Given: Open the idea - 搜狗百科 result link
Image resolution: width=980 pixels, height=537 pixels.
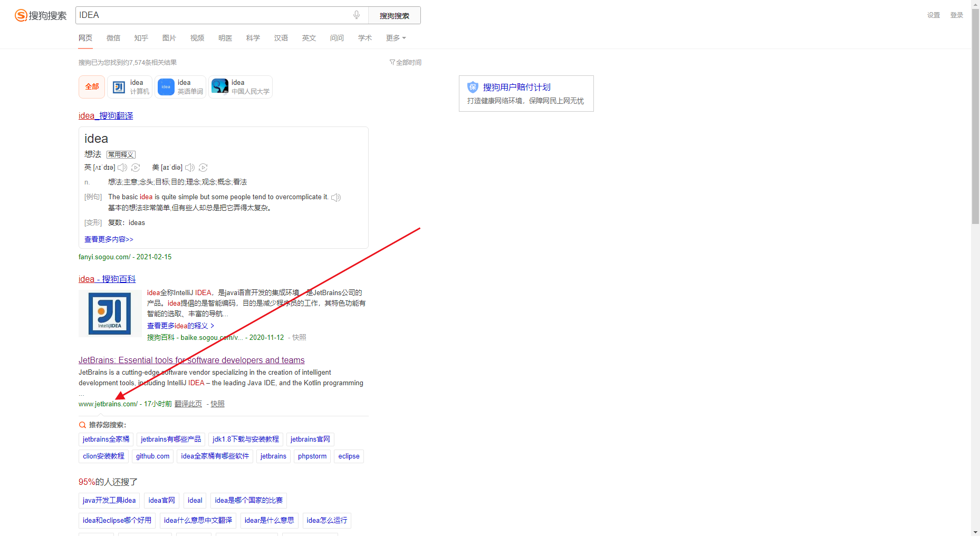Looking at the screenshot, I should pyautogui.click(x=107, y=279).
